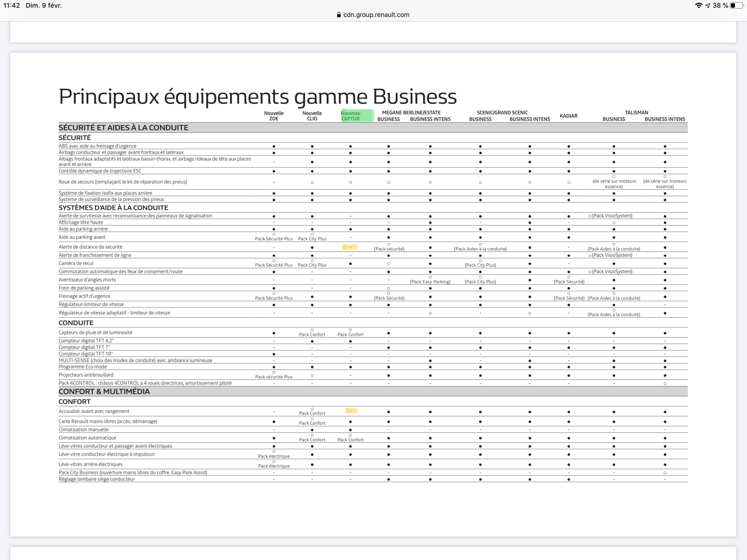This screenshot has height=560, width=747.
Task: Tap the padlock icon in address bar
Action: 339,15
